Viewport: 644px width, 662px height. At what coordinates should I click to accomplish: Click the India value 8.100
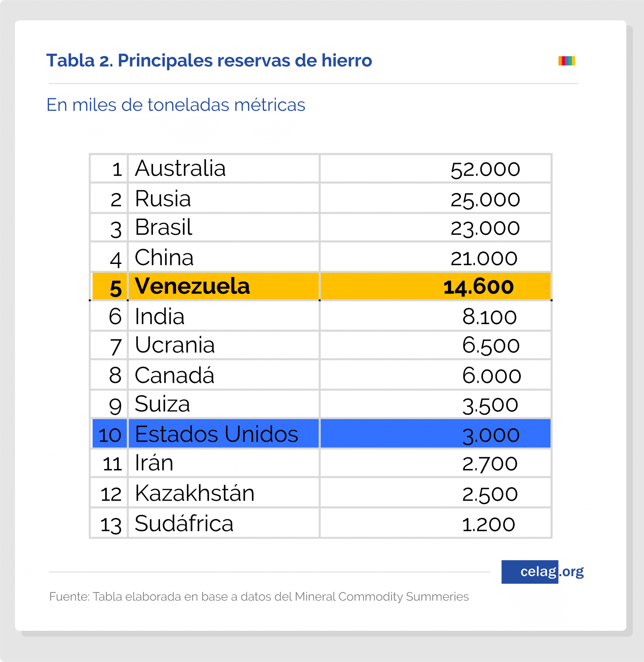[489, 317]
